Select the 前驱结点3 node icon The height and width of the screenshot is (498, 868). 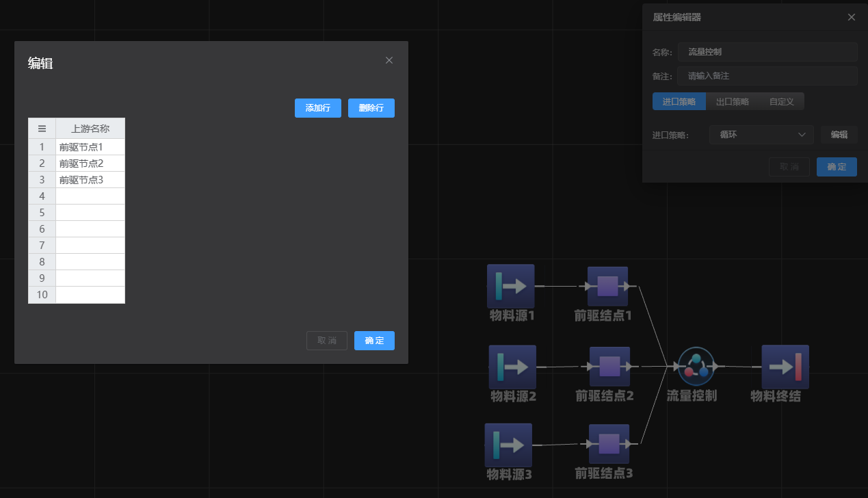(x=609, y=444)
